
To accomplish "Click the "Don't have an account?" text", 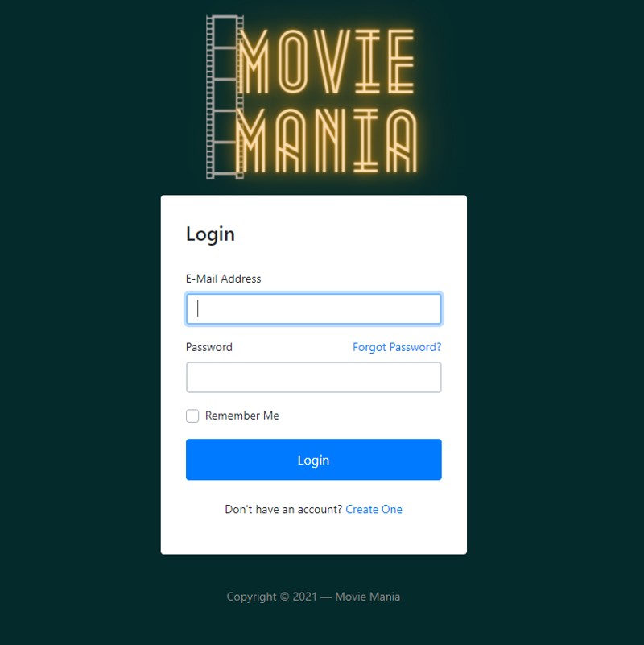I will pos(283,509).
